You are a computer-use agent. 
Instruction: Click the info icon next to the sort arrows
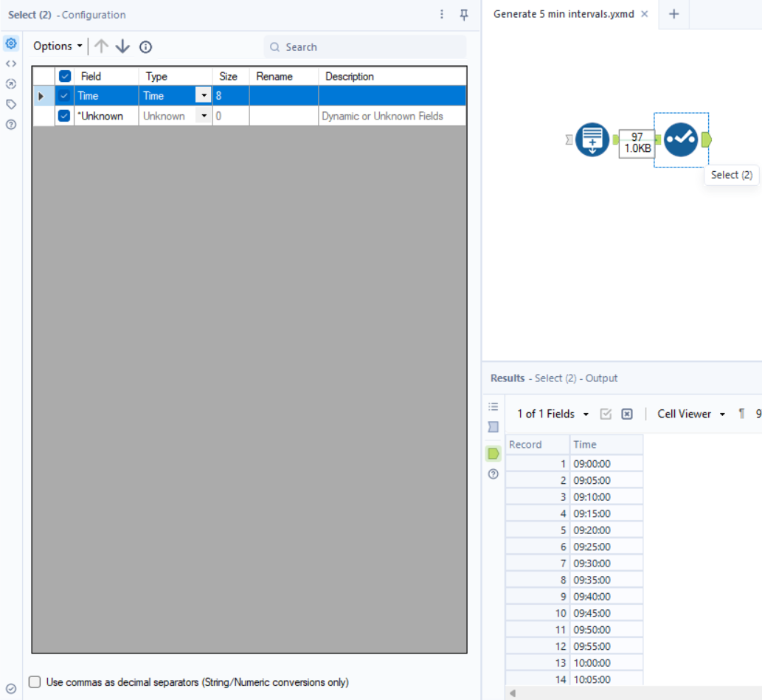[145, 46]
